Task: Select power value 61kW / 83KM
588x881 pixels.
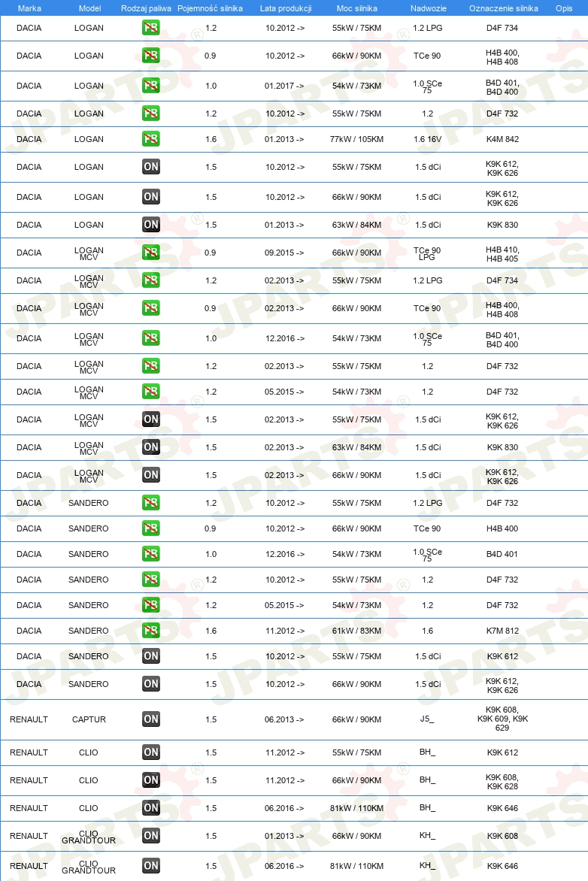Action: 356,631
